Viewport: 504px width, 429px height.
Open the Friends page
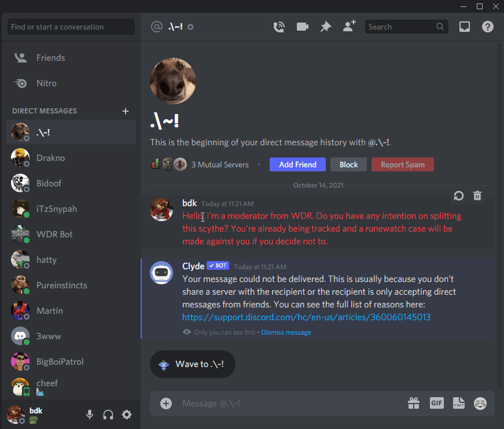[71, 58]
